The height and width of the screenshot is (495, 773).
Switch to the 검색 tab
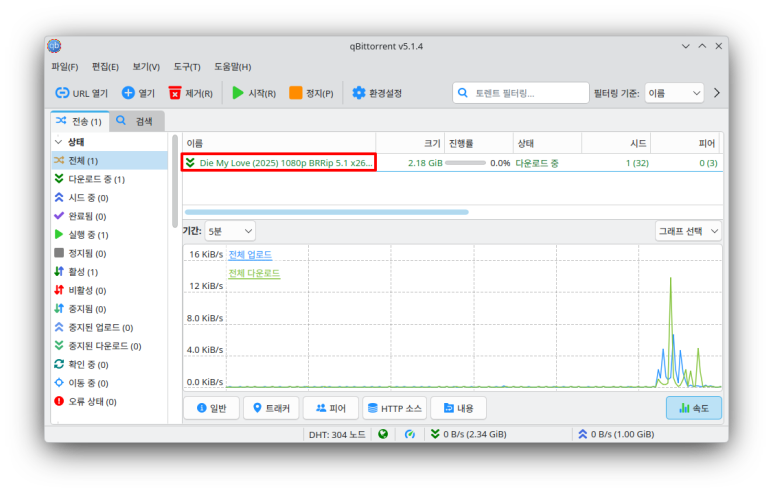(137, 121)
